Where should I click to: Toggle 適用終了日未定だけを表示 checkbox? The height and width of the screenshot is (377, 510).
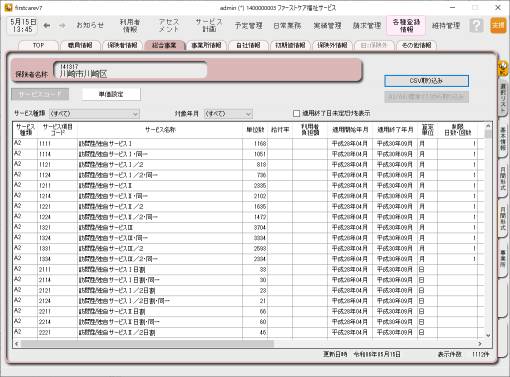pos(296,114)
